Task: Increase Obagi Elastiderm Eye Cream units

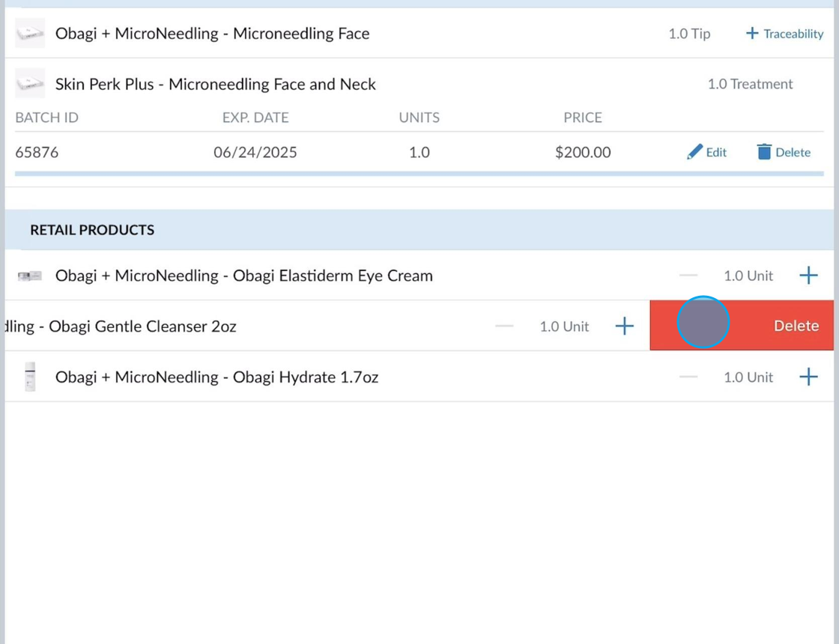Action: pyautogui.click(x=808, y=276)
